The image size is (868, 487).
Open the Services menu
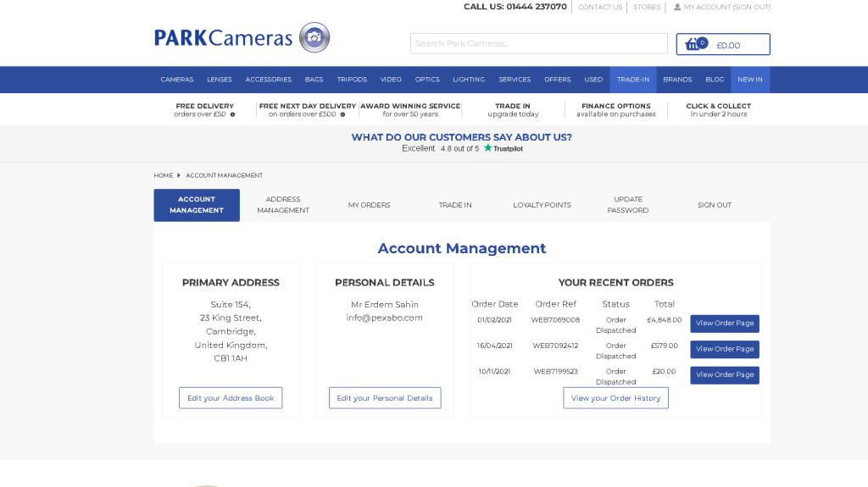[515, 80]
